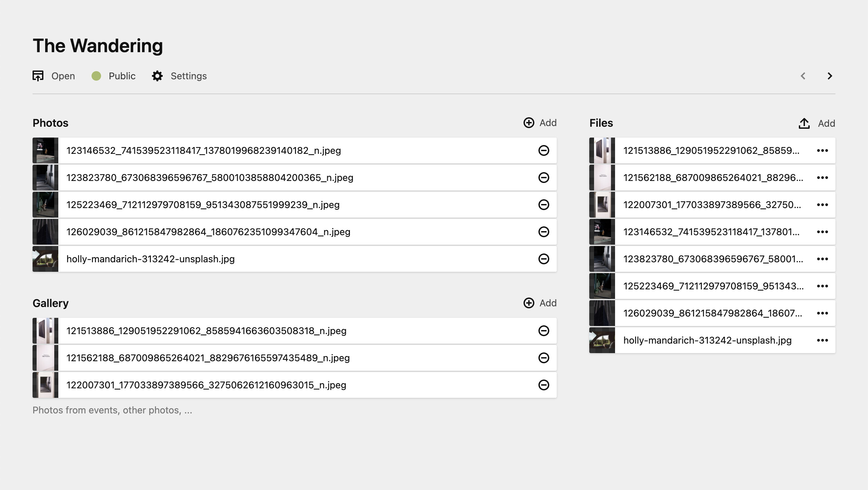The height and width of the screenshot is (490, 868).
Task: Click the Settings label
Action: coord(189,76)
